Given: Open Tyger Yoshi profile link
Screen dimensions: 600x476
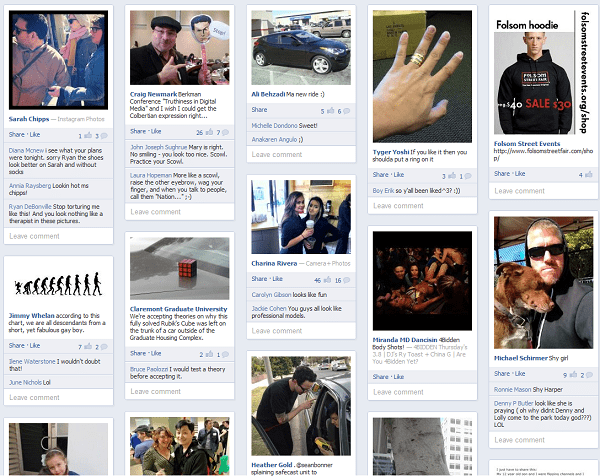Looking at the screenshot, I should tap(391, 152).
